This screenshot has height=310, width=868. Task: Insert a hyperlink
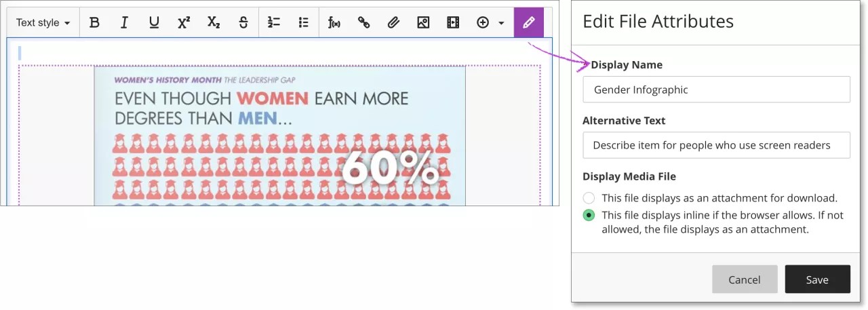tap(363, 22)
